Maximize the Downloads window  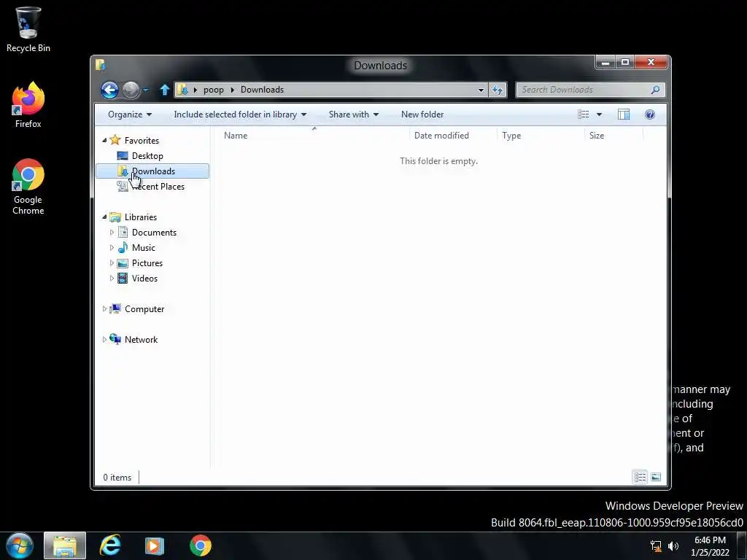[624, 63]
